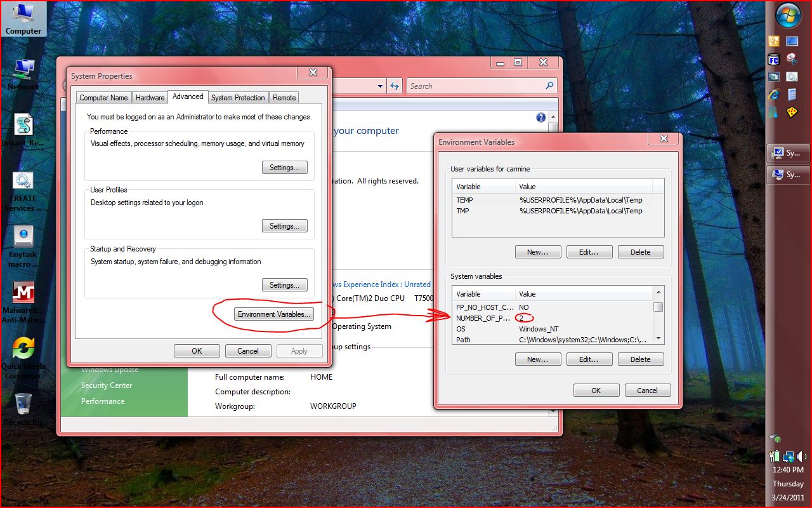Screen dimensions: 812x508
Task: Select the NUMBER_OF_P... system variable
Action: tap(553, 318)
